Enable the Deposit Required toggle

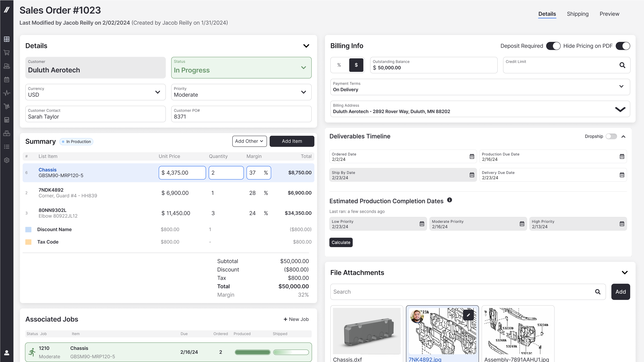[553, 46]
